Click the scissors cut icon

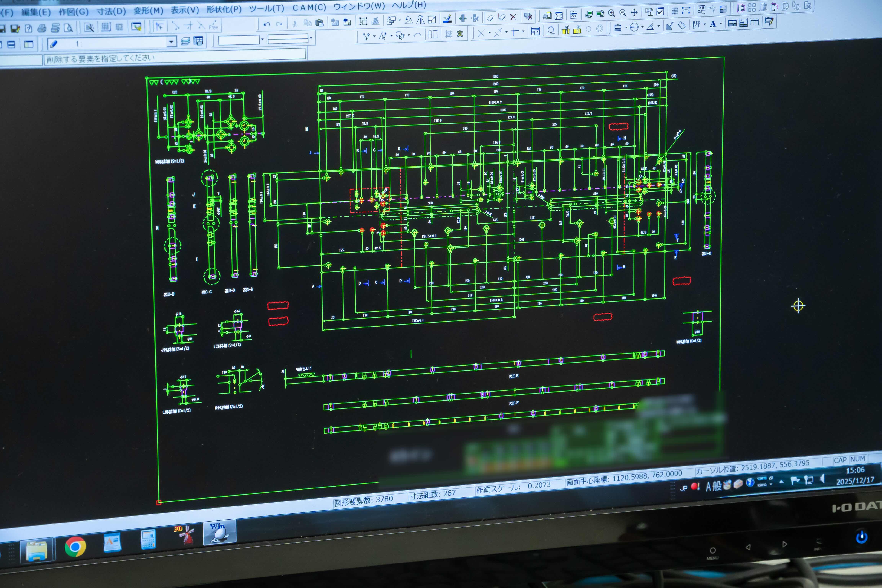click(x=295, y=24)
